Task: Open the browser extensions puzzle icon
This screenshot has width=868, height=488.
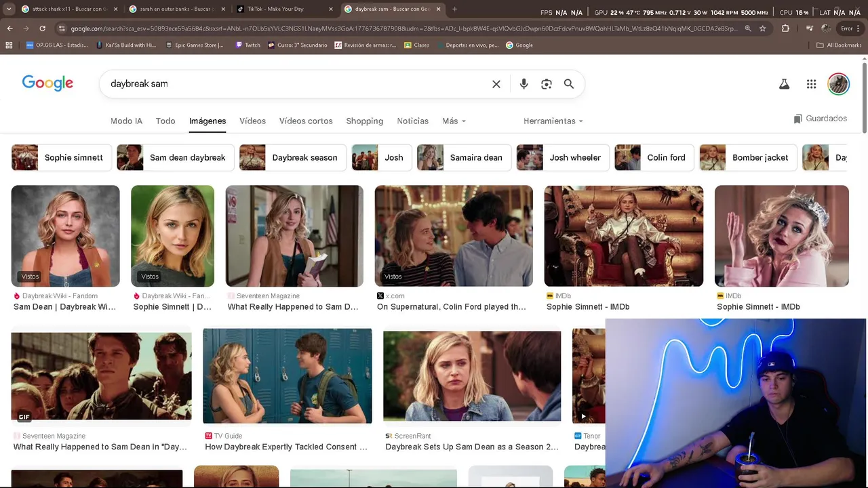Action: [x=785, y=28]
